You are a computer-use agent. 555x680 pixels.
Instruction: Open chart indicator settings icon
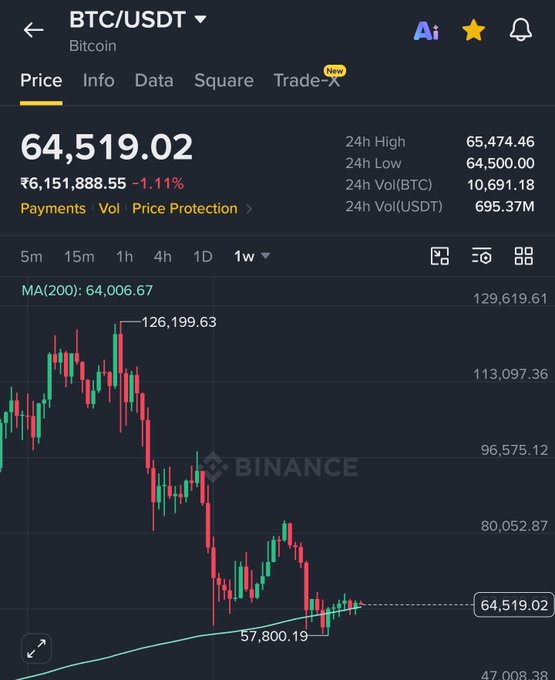[x=481, y=256]
